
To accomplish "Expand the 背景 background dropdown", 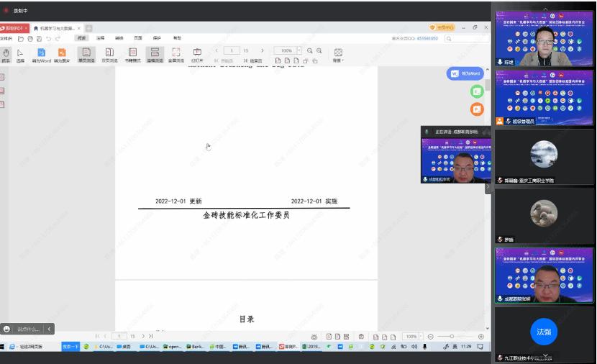I will coord(337,55).
